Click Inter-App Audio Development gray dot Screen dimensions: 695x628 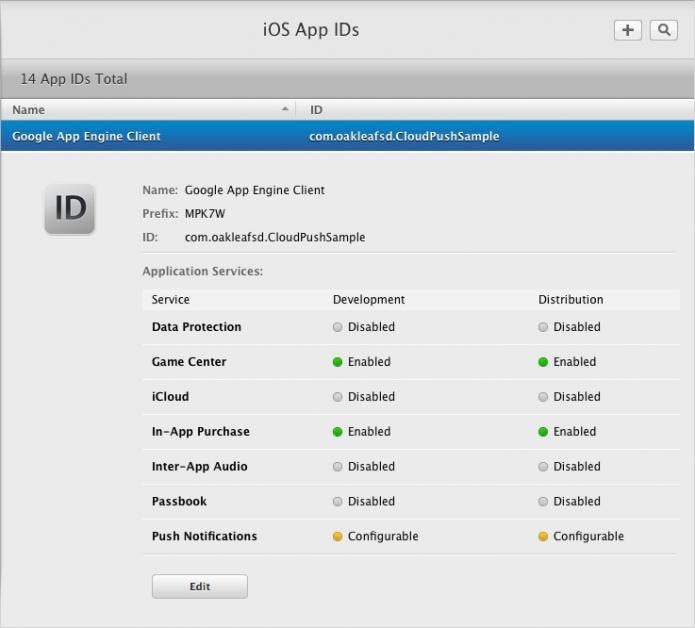[337, 467]
